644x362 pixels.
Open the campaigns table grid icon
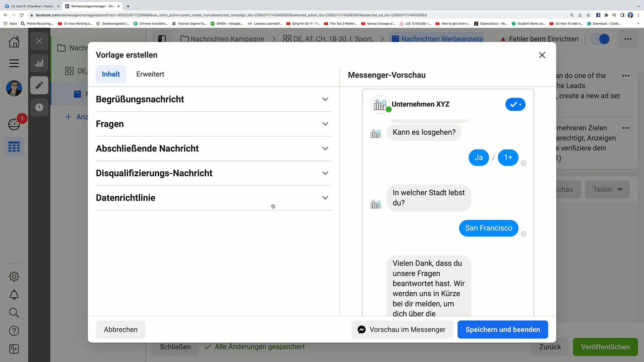pyautogui.click(x=14, y=147)
